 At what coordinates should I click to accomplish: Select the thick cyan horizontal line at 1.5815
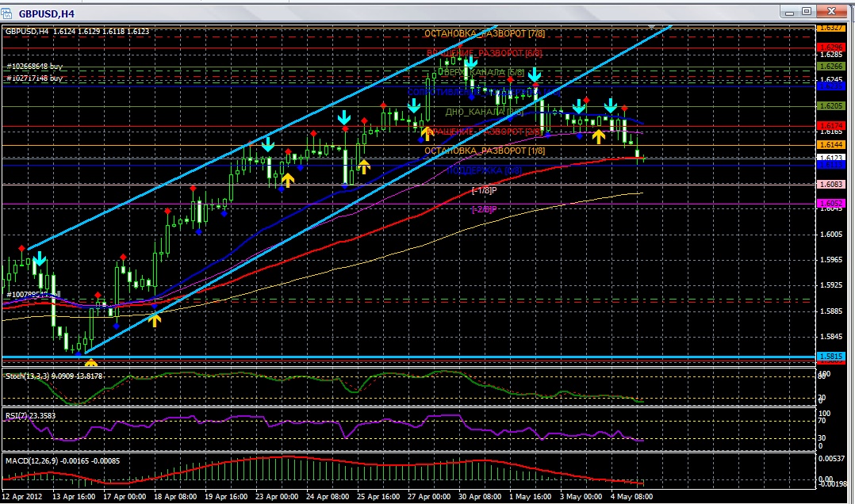coord(409,357)
